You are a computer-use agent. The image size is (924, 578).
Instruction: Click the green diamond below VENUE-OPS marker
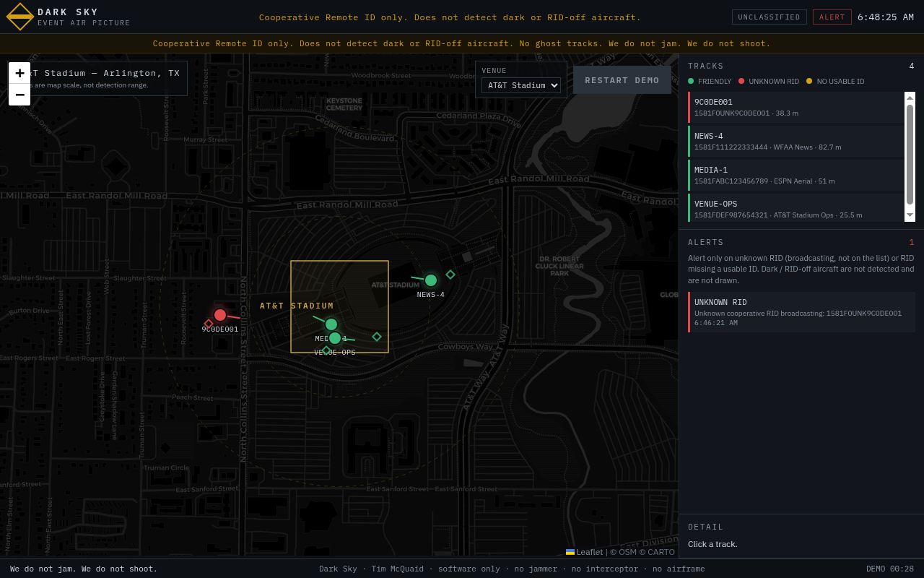[x=326, y=350]
